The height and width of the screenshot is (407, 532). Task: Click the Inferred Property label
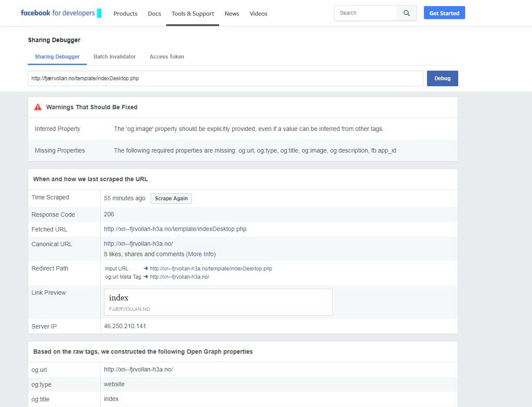pos(58,129)
